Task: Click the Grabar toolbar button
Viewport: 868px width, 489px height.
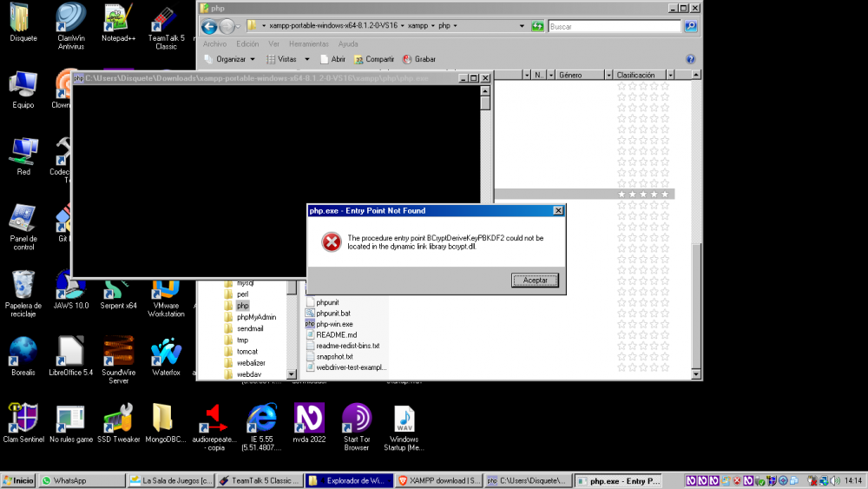Action: point(419,59)
